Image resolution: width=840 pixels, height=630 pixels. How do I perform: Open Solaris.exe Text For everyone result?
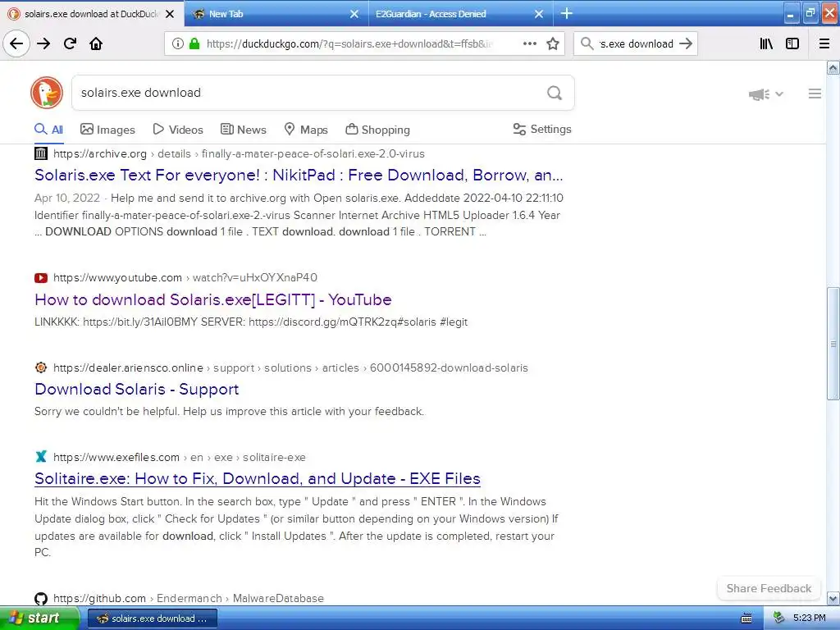click(x=299, y=176)
